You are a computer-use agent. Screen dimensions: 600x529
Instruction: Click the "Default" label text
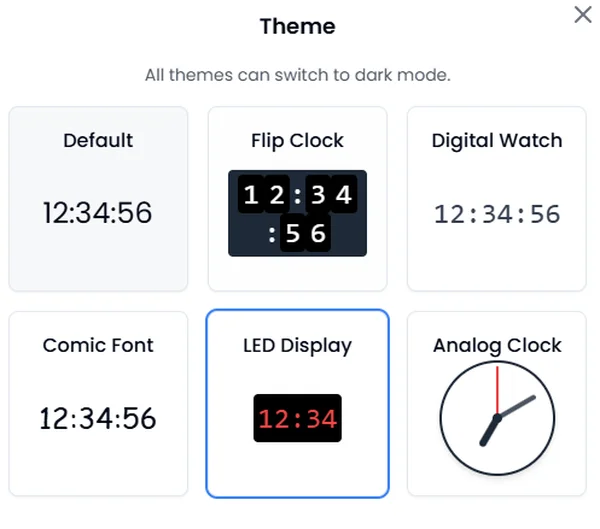(x=98, y=140)
